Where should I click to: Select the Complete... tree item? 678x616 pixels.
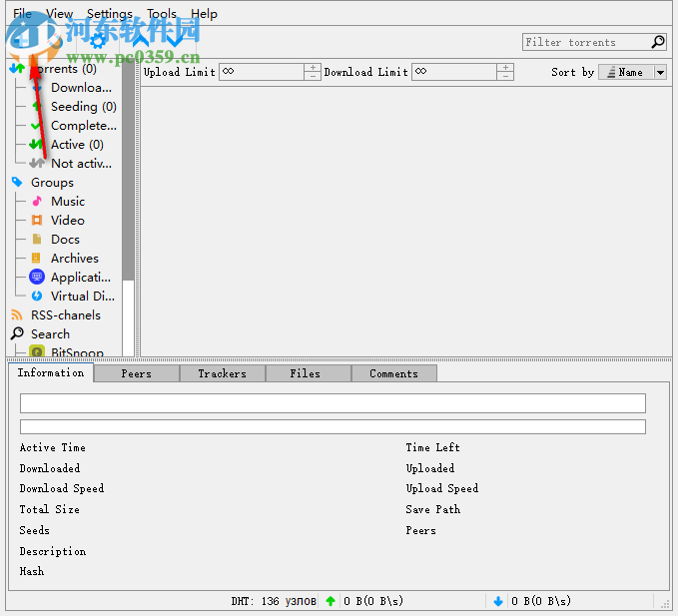click(84, 126)
